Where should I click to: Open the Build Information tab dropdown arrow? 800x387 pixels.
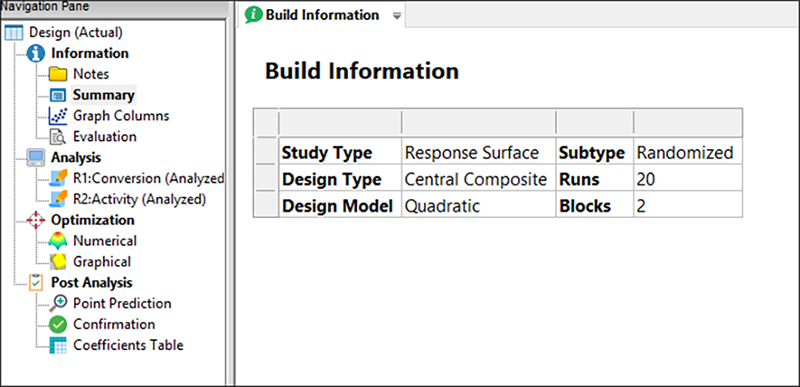click(397, 16)
